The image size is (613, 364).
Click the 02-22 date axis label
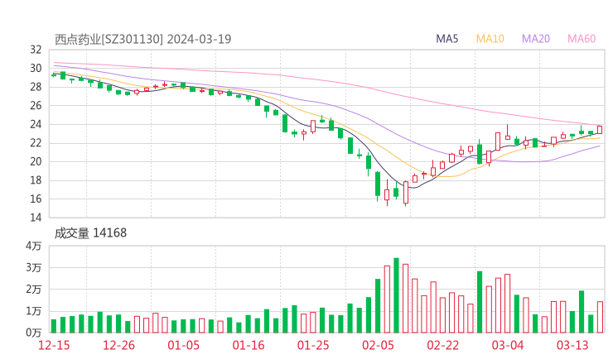point(442,345)
